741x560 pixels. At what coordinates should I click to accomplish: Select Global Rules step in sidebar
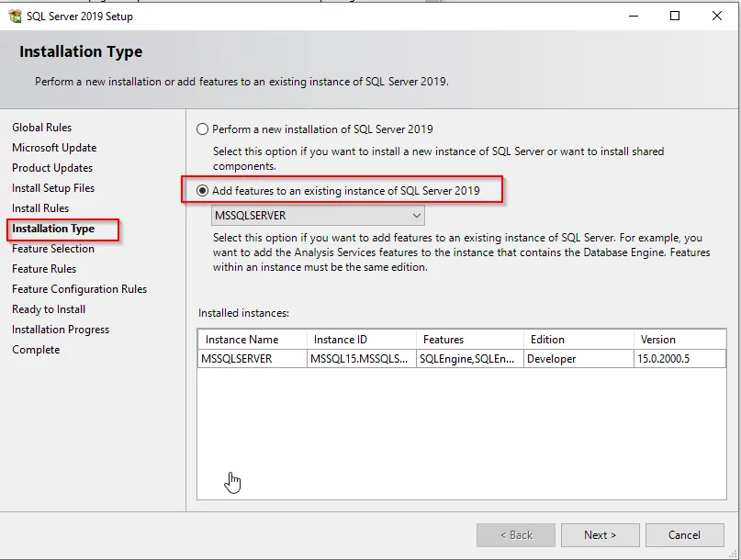[x=42, y=128]
